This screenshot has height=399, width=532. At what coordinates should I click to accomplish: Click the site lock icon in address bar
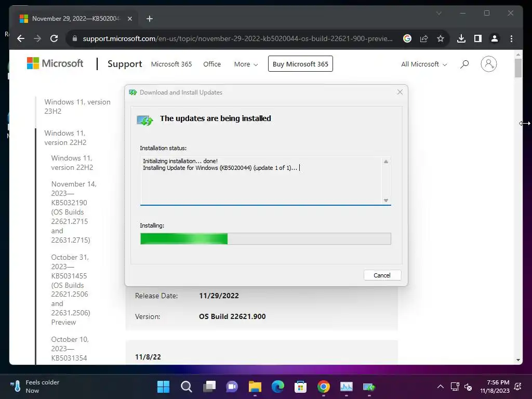point(75,38)
